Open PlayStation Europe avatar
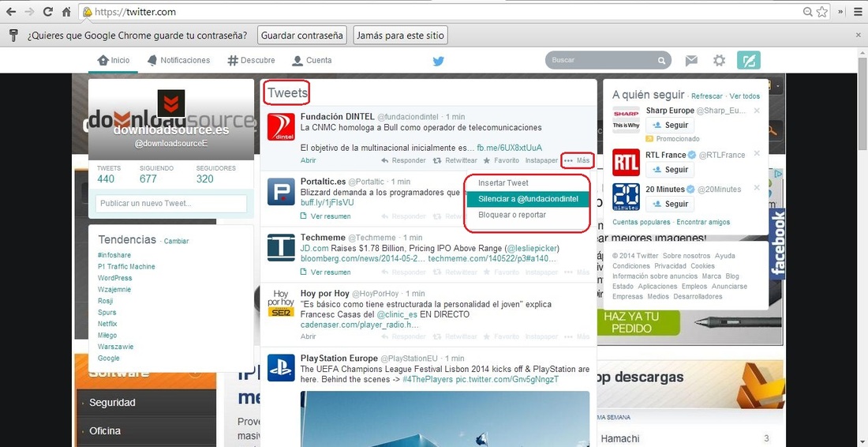The width and height of the screenshot is (868, 447). pyautogui.click(x=281, y=368)
